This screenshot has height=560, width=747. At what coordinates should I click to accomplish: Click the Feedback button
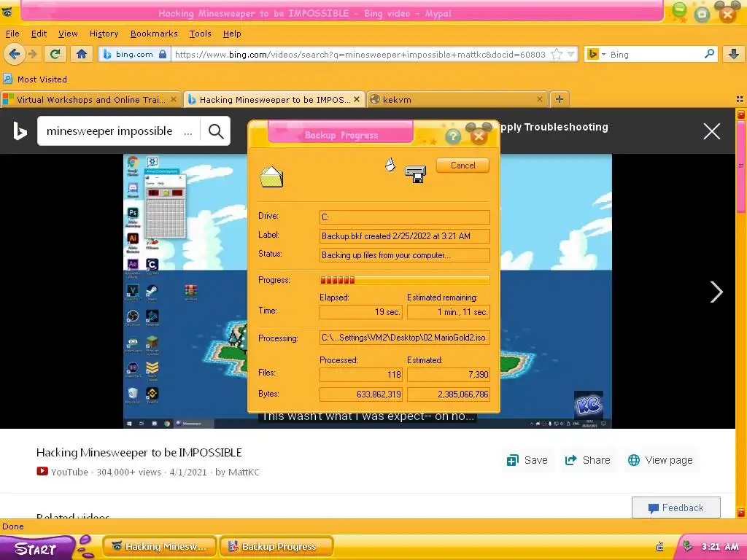pos(676,507)
